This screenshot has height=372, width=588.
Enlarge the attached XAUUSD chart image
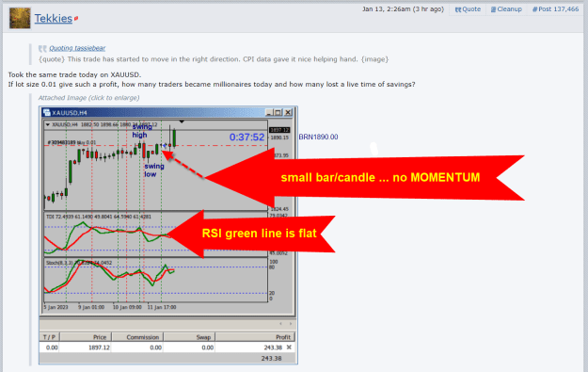pos(168,235)
